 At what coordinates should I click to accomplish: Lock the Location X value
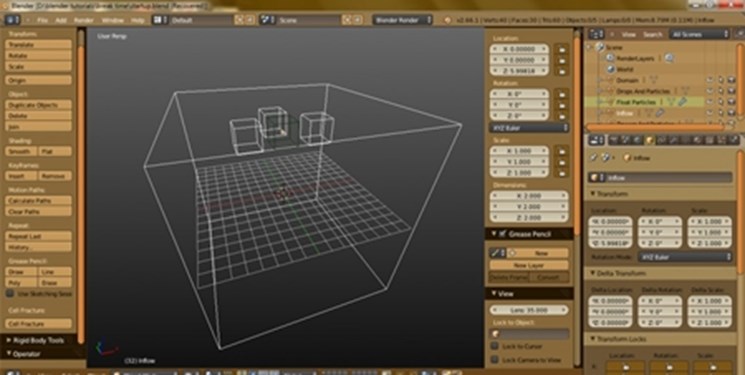[562, 49]
